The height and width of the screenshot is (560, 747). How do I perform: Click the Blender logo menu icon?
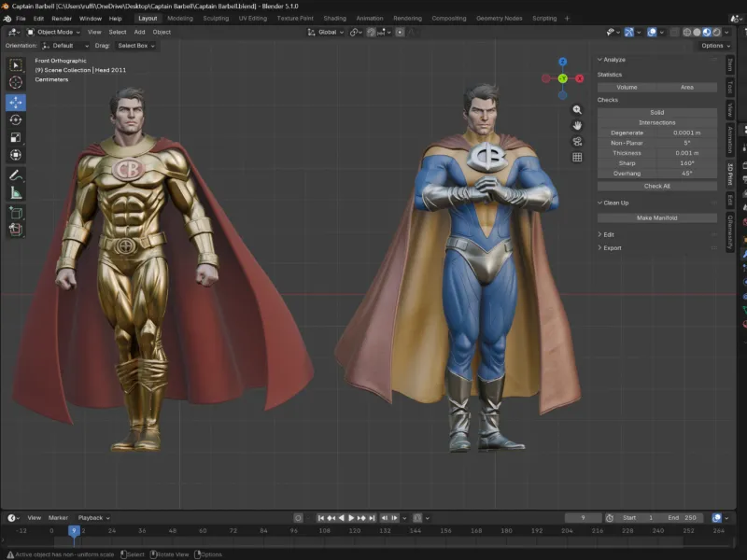click(7, 19)
